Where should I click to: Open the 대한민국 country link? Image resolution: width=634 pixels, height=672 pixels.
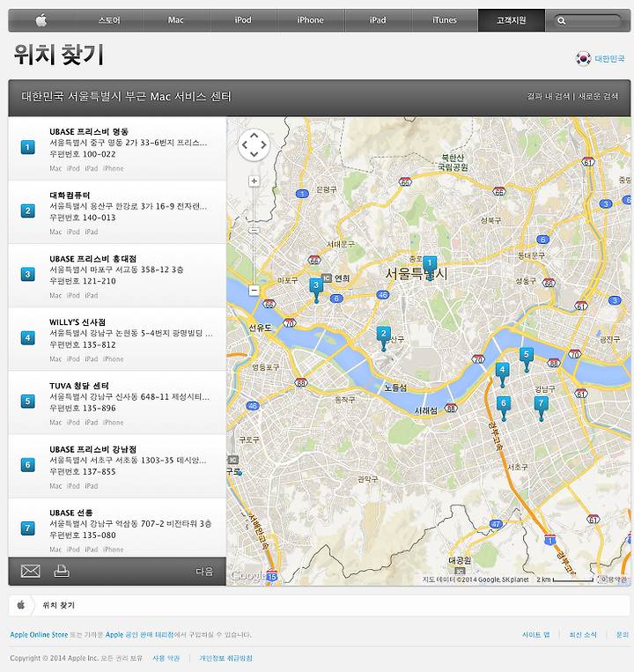[609, 59]
